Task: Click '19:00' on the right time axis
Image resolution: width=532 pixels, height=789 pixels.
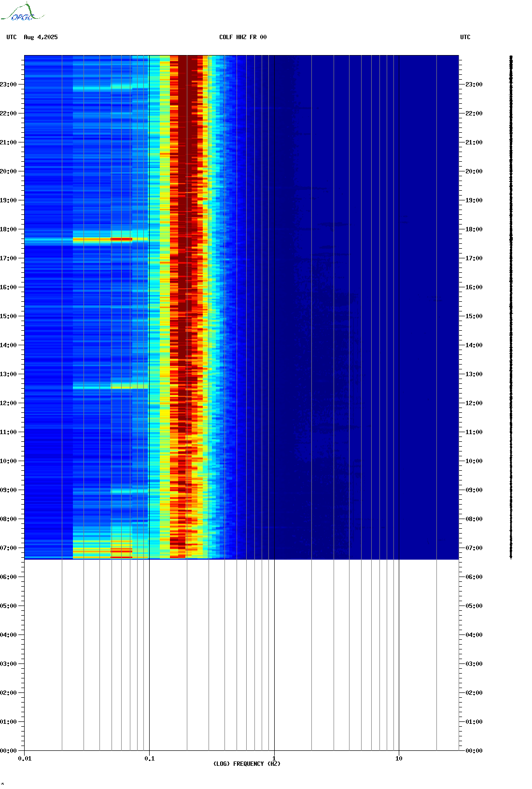Action: point(474,200)
